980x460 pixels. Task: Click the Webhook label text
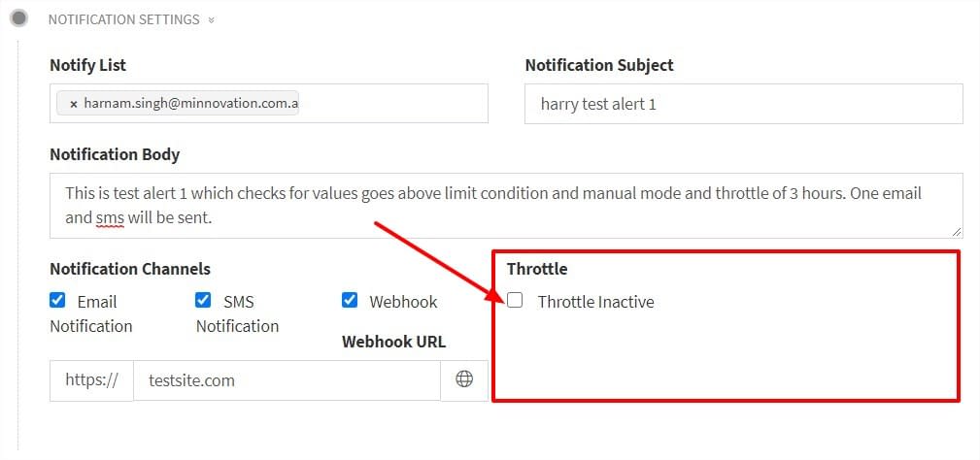tap(403, 302)
